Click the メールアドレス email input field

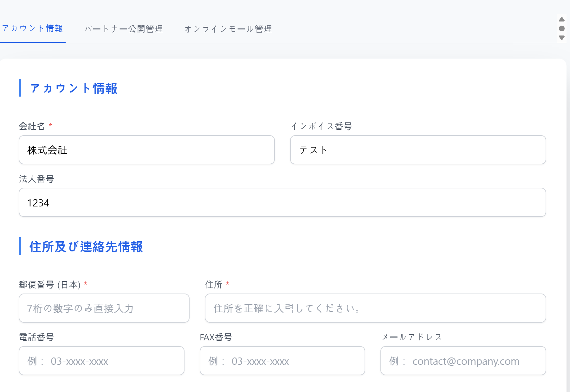coord(463,361)
